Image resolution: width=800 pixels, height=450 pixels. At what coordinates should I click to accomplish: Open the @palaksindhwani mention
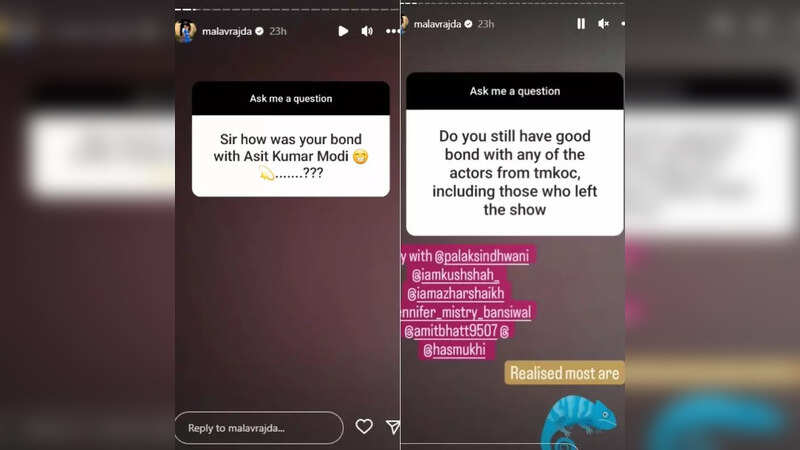pyautogui.click(x=482, y=256)
